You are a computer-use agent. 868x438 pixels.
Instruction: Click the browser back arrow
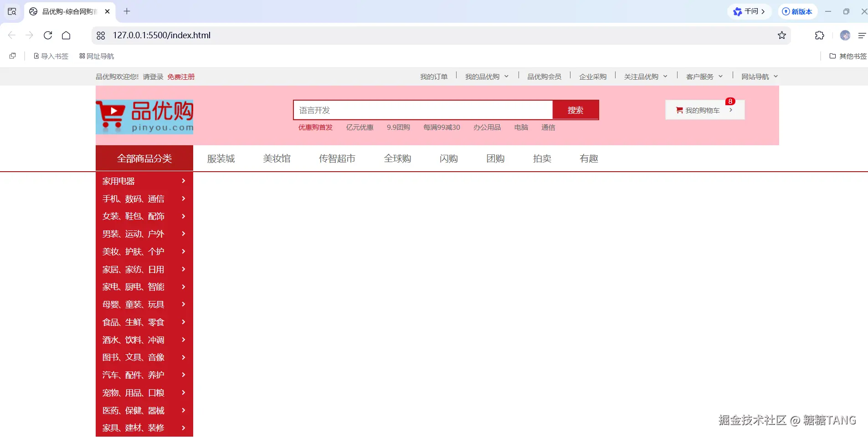pyautogui.click(x=12, y=35)
